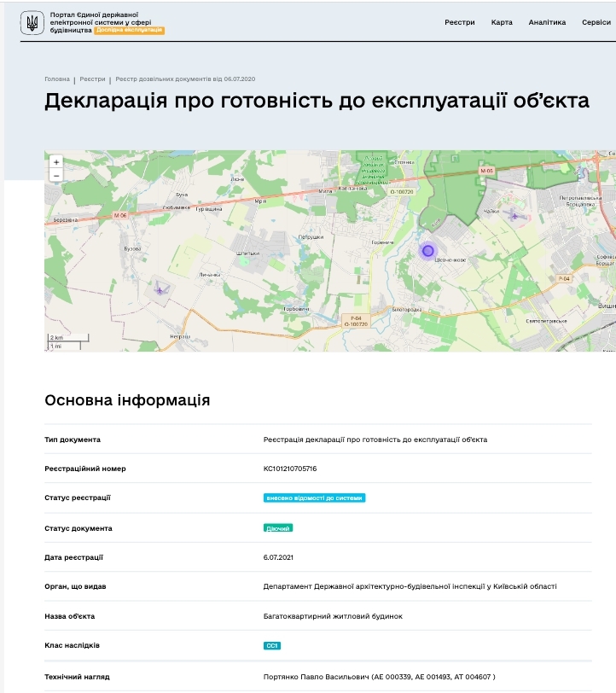The height and width of the screenshot is (693, 616).
Task: Zoom in the map with plus button
Action: [x=56, y=162]
